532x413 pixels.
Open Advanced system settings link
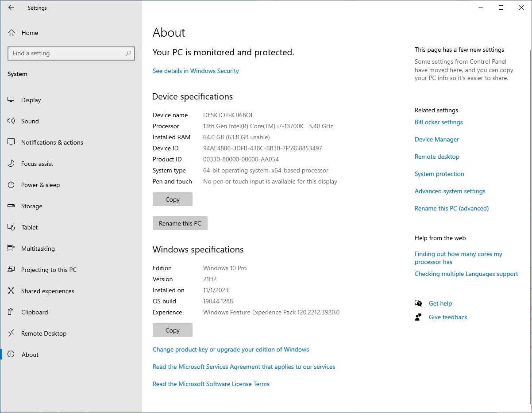coord(450,191)
